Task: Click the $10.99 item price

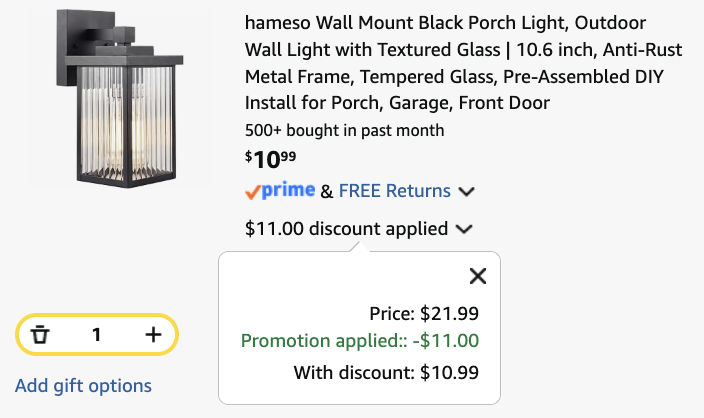Action: (270, 159)
